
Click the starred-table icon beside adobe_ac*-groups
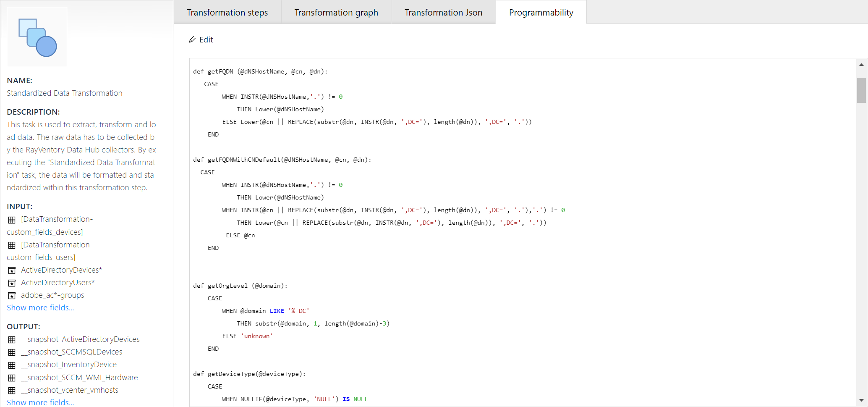pyautogui.click(x=12, y=295)
